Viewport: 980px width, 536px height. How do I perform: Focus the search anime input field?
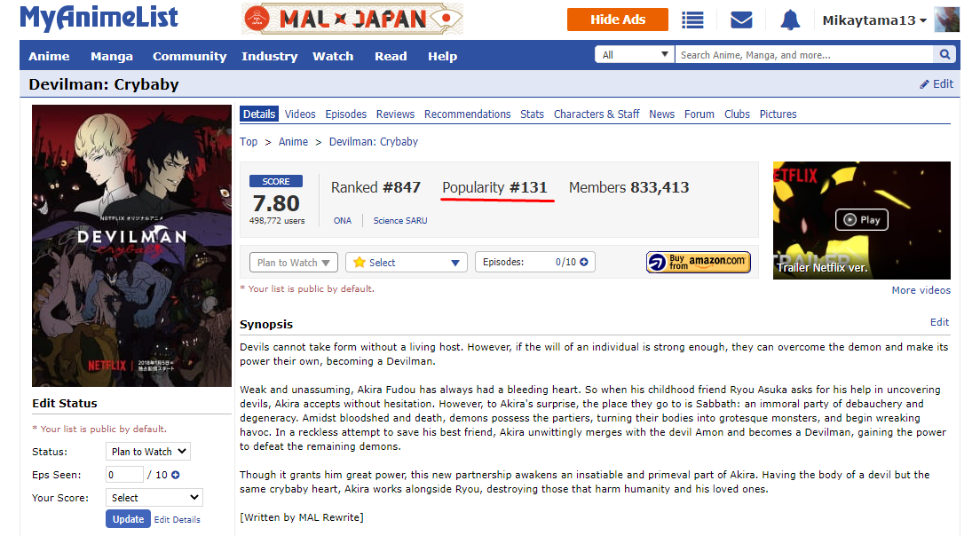click(804, 55)
